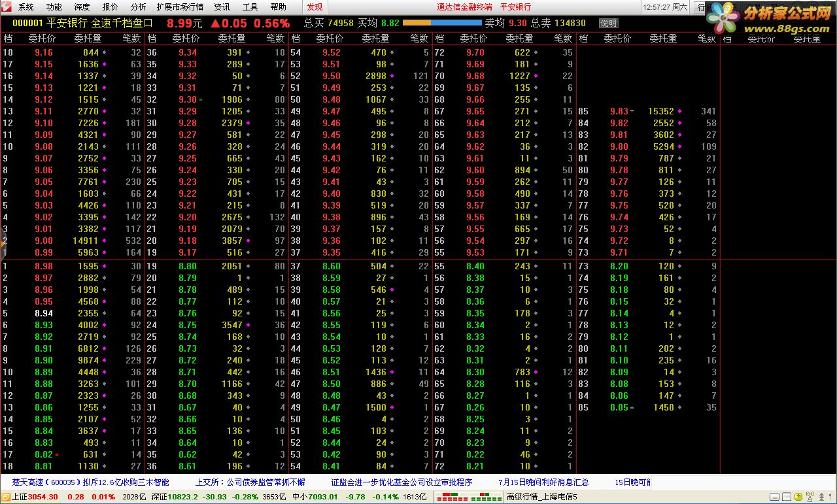Open news link 楚天高速 拟斥12.6亿收购三木智能
This screenshot has height=504, width=837.
pos(90,482)
